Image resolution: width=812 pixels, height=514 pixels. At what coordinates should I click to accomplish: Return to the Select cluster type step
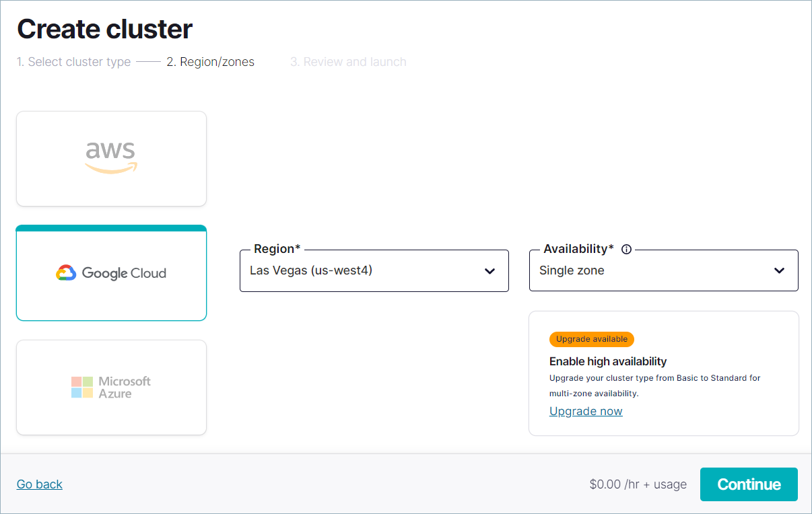(73, 61)
